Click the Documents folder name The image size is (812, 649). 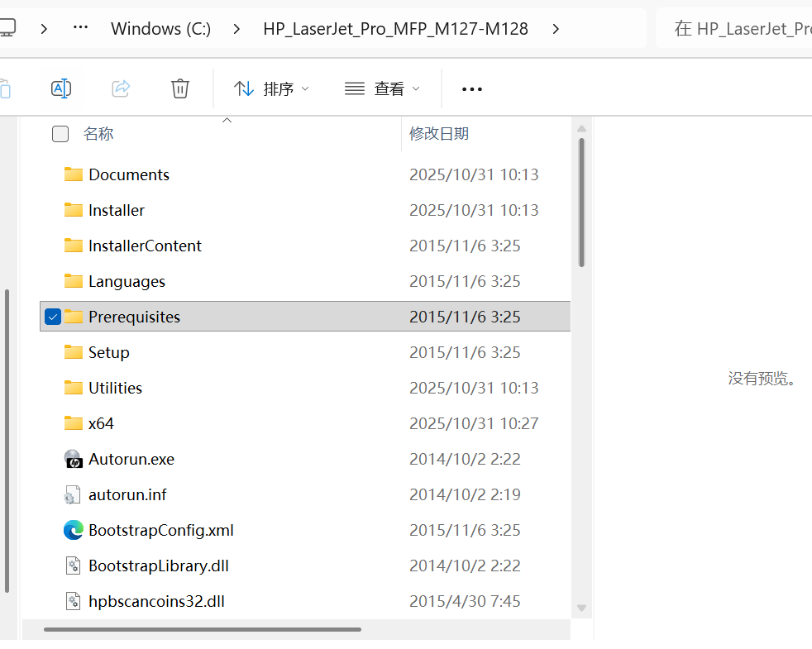129,174
